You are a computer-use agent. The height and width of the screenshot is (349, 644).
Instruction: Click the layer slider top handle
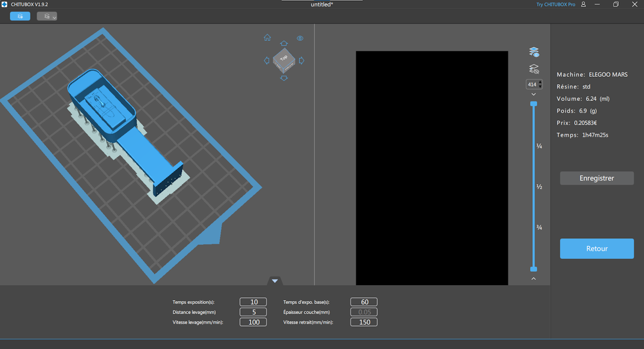click(x=533, y=104)
